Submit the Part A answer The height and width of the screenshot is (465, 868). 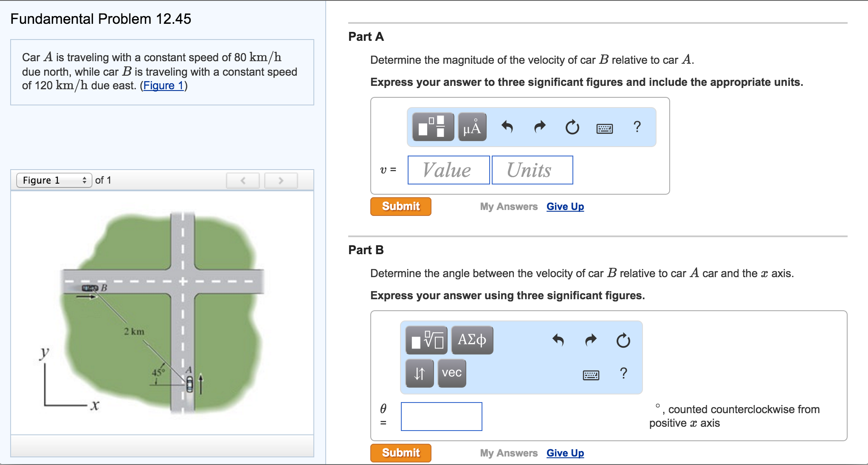(400, 207)
